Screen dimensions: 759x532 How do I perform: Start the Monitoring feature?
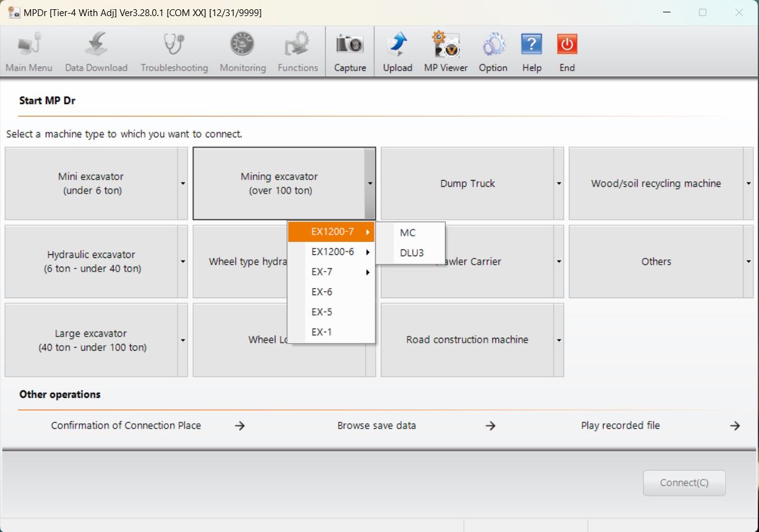click(242, 51)
